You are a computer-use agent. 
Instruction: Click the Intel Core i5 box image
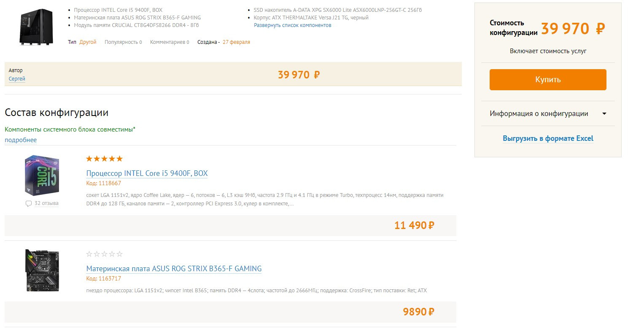tap(42, 175)
